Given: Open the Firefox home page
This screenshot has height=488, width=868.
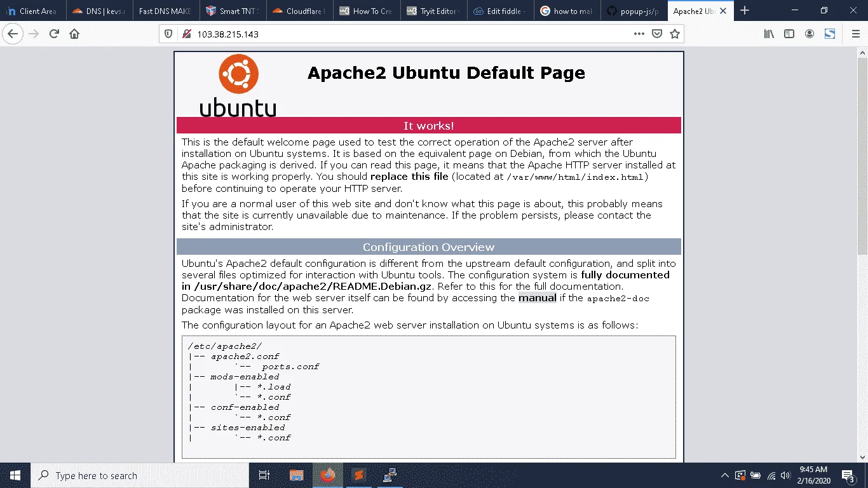Looking at the screenshot, I should pyautogui.click(x=74, y=34).
